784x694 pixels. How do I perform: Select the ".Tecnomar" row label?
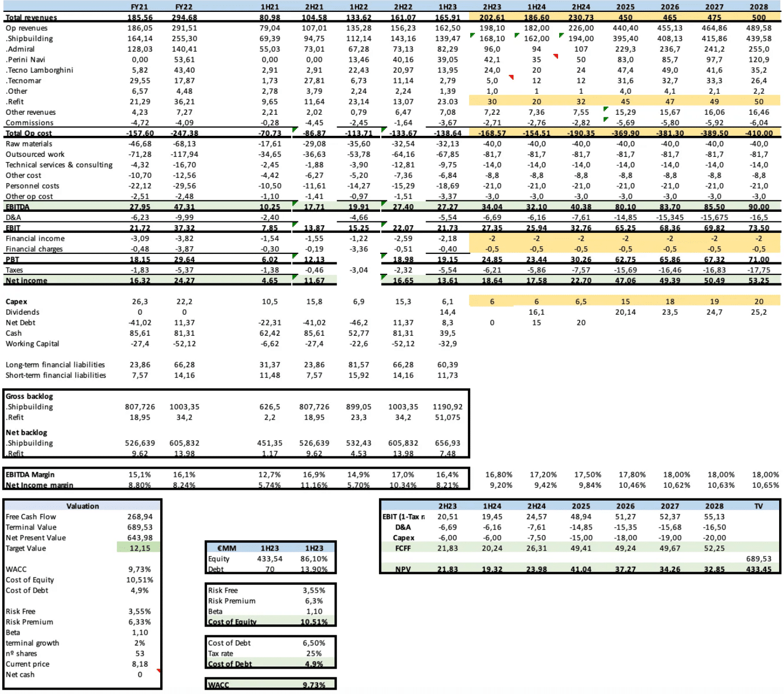tap(23, 81)
